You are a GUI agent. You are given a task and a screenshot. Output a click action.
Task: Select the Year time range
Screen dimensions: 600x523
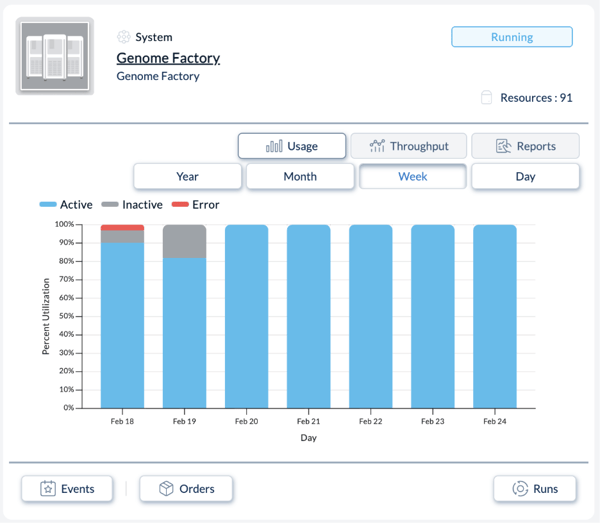point(187,176)
